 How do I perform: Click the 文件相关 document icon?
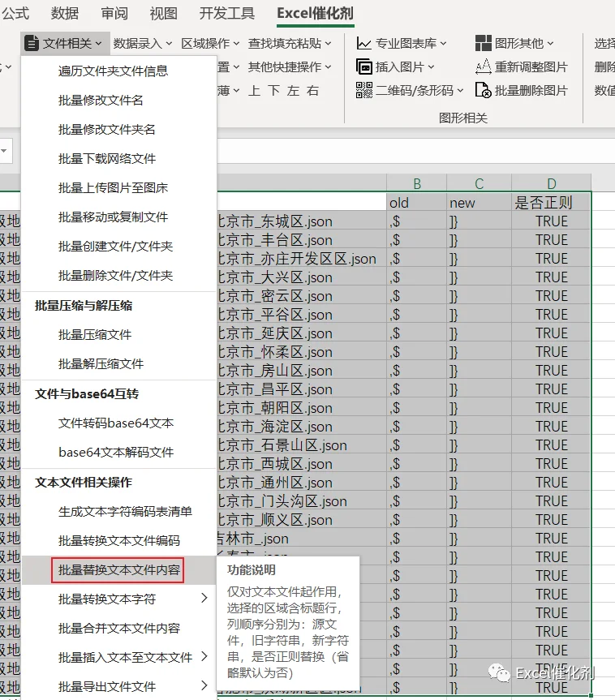[32, 43]
